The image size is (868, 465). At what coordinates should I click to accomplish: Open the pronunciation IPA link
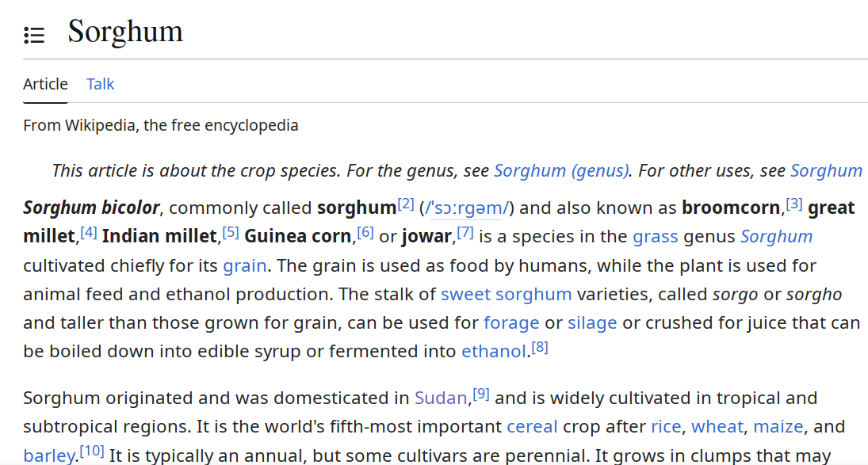click(x=467, y=208)
